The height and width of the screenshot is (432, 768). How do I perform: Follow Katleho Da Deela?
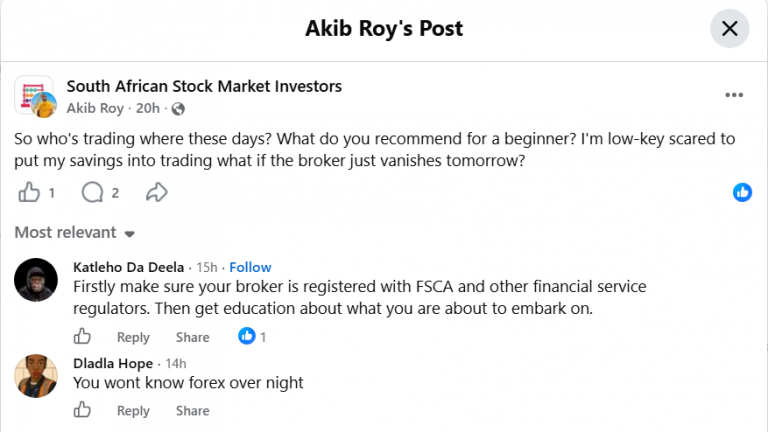(250, 267)
